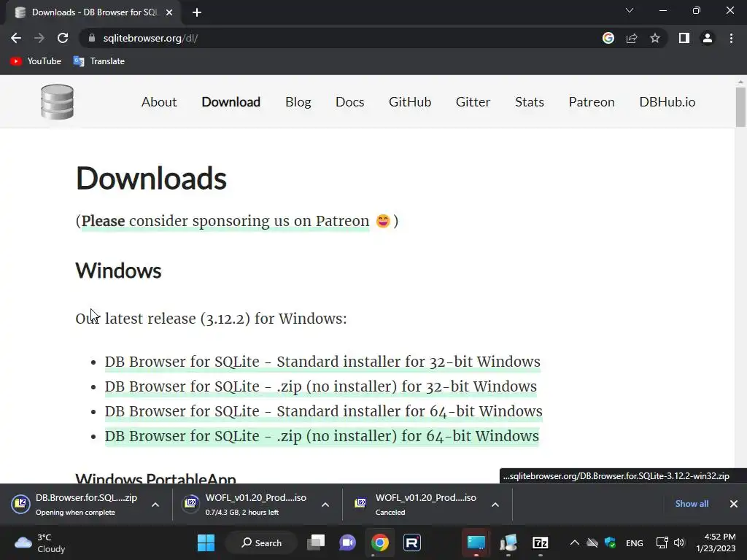Open the blue screen app in taskbar
Viewport: 747px width, 560px height.
[x=476, y=542]
